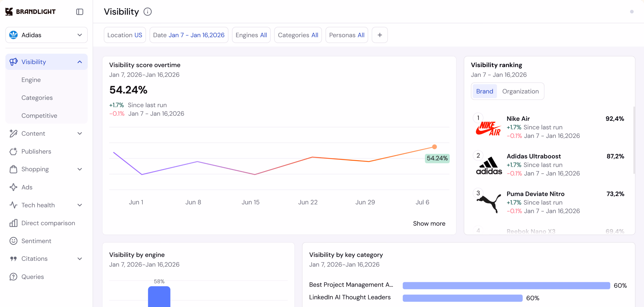Screen dimensions: 644x307
Task: Add a new filter with plus button
Action: [x=380, y=35]
